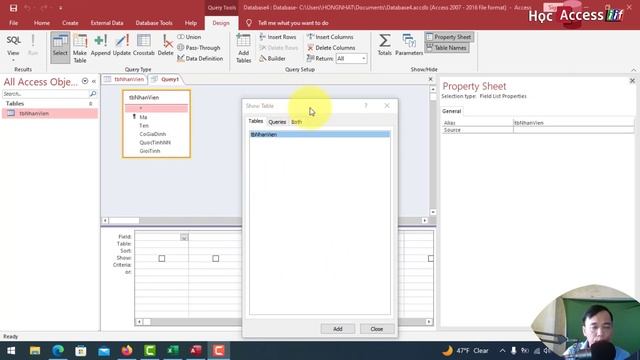Open File Explorer from the taskbar

pyautogui.click(x=35, y=351)
